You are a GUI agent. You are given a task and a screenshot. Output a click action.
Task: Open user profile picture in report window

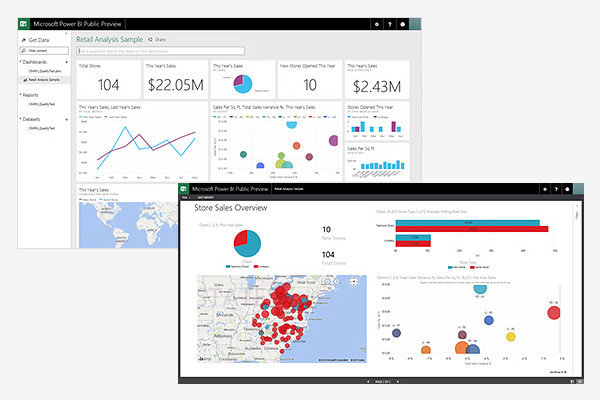coord(579,189)
